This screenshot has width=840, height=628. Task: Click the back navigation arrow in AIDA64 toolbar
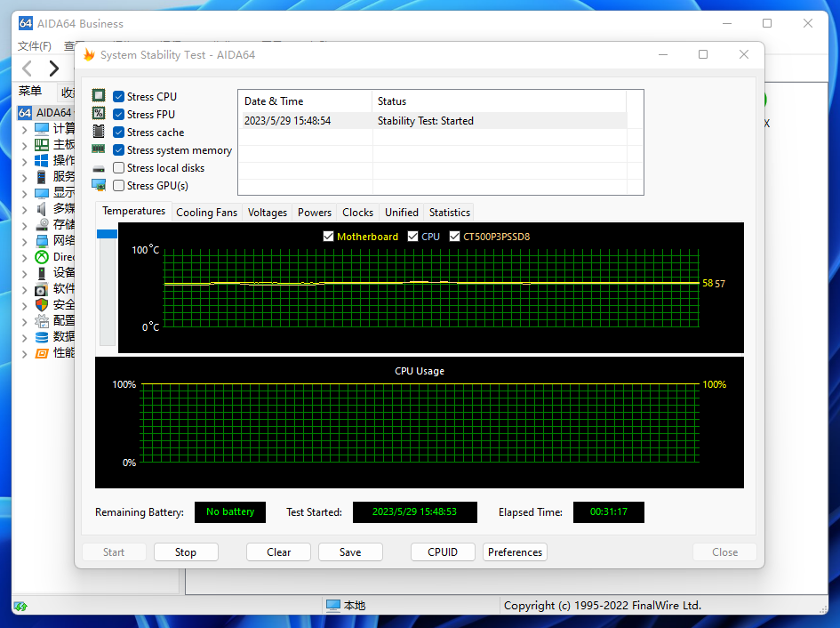[28, 68]
